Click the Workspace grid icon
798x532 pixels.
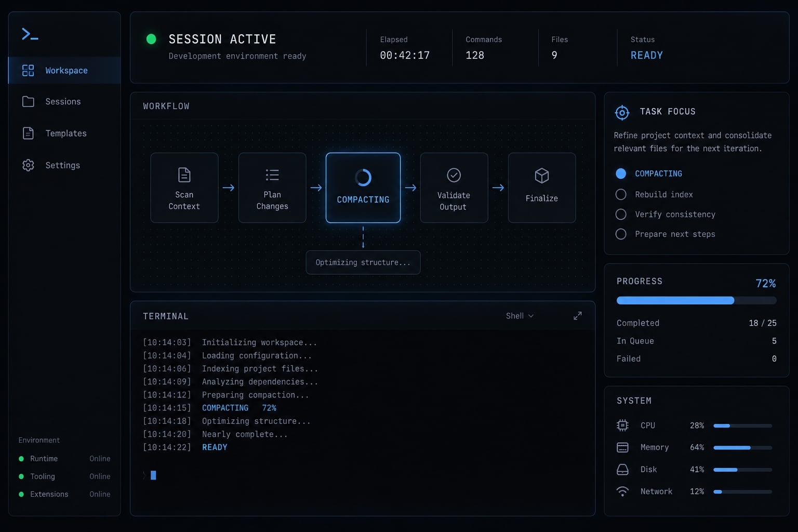click(28, 71)
